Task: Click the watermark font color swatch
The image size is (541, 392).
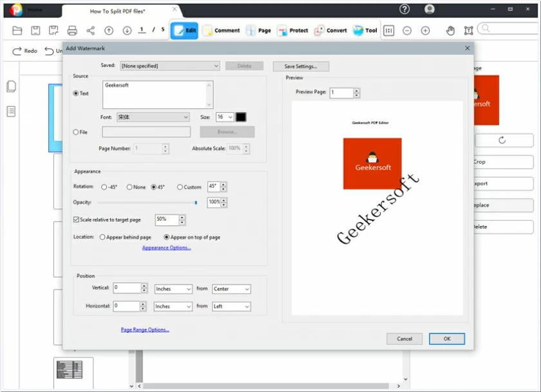Action: tap(241, 117)
